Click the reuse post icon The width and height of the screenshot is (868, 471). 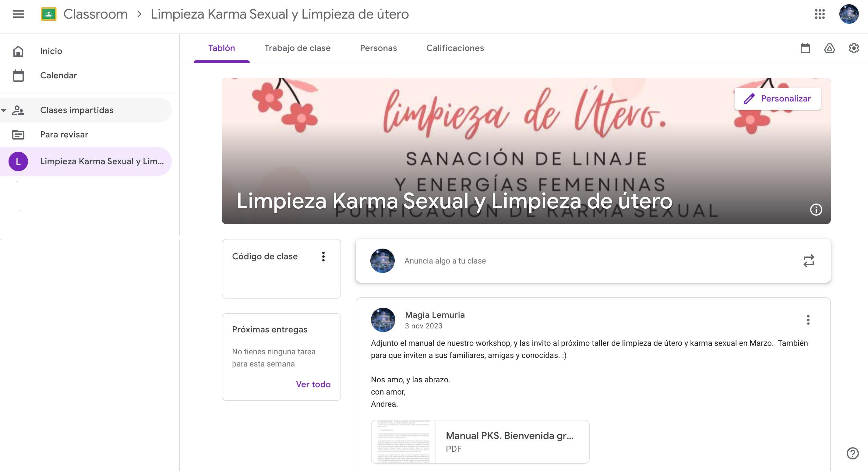(809, 261)
